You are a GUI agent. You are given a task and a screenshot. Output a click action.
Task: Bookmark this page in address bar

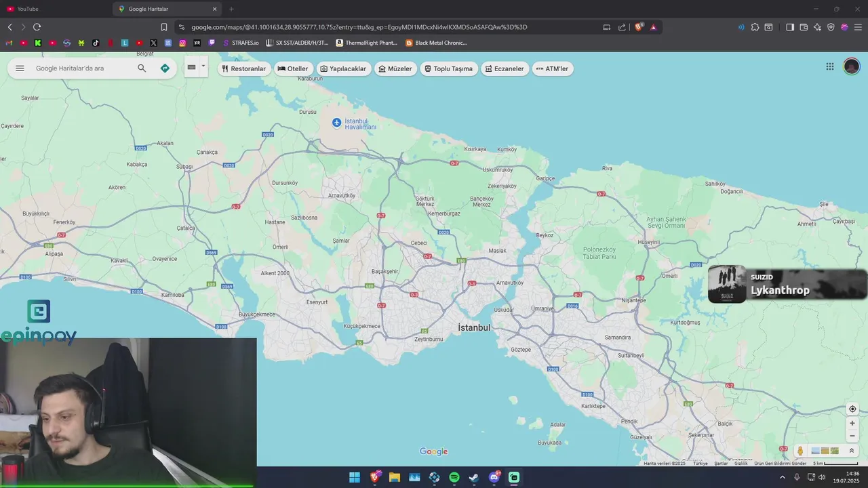coord(163,27)
